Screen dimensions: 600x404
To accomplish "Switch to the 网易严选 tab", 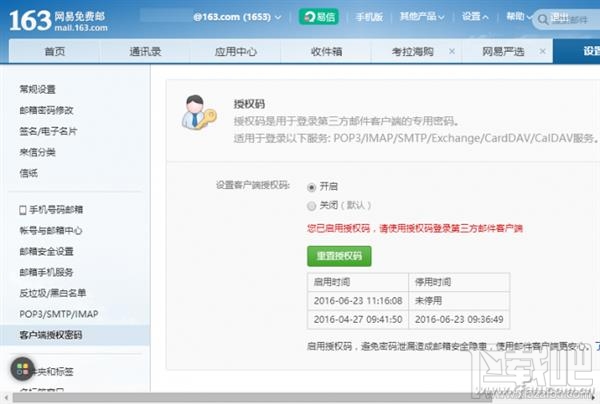I will (x=503, y=51).
